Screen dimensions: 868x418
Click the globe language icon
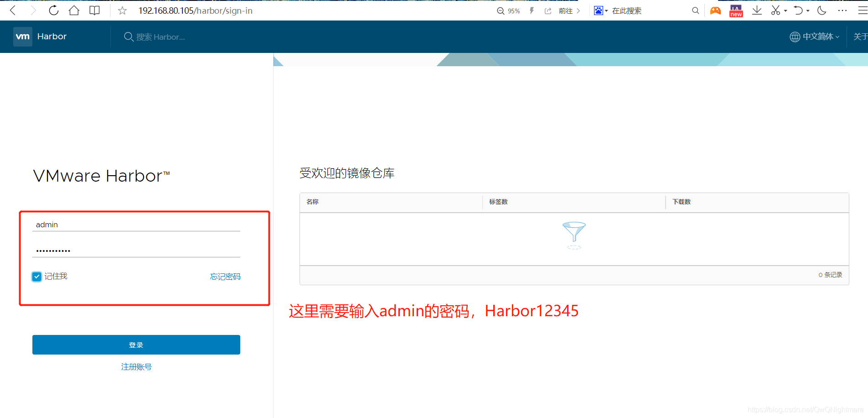pyautogui.click(x=795, y=37)
